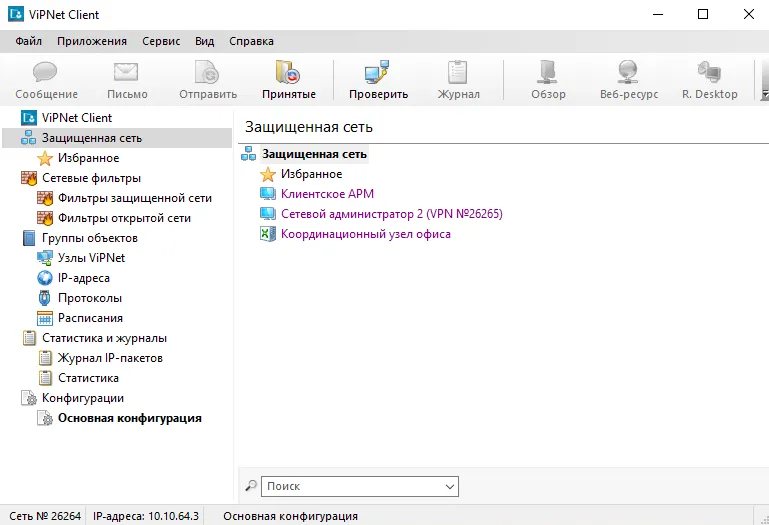
Task: Click in the Поиск search field
Action: pos(353,487)
